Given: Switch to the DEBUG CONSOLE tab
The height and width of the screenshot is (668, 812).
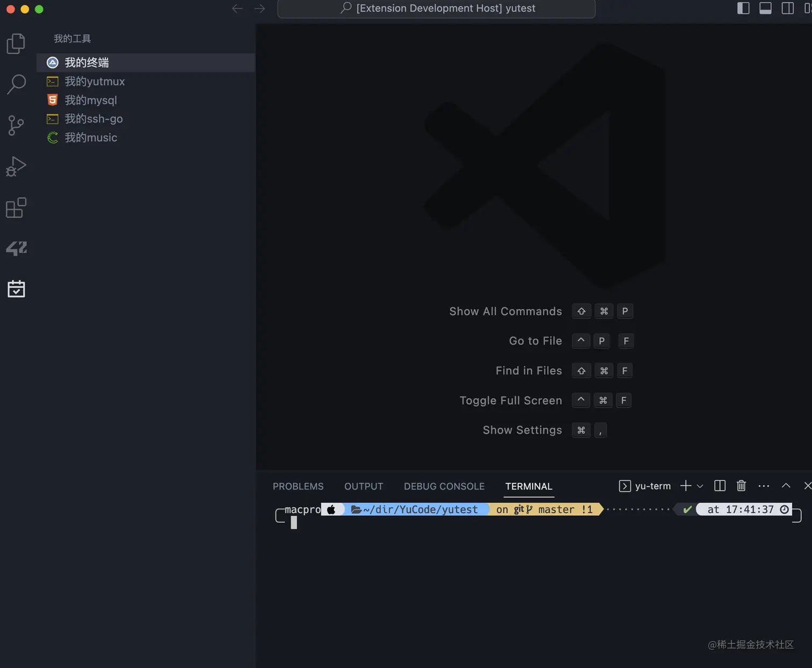Looking at the screenshot, I should click(x=444, y=486).
